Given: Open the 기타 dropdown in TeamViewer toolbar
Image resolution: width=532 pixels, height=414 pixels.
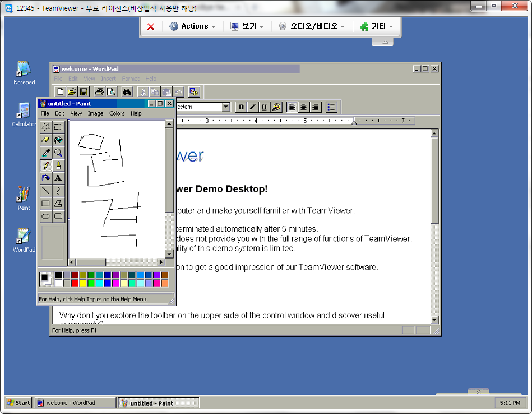Looking at the screenshot, I should (376, 26).
